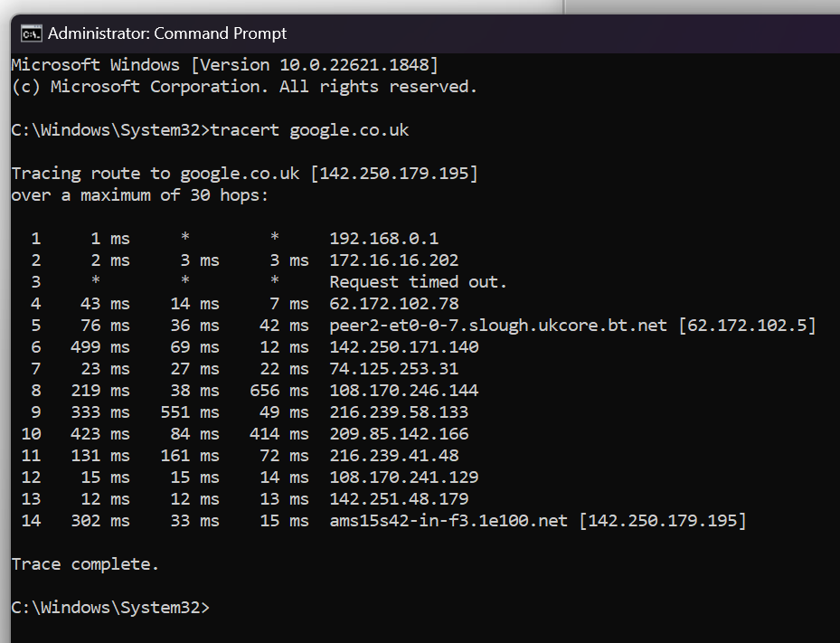Click the peer2-et0-0-7.slough.ukcore.bt.net hostname
The height and width of the screenshot is (643, 840).
(x=498, y=326)
